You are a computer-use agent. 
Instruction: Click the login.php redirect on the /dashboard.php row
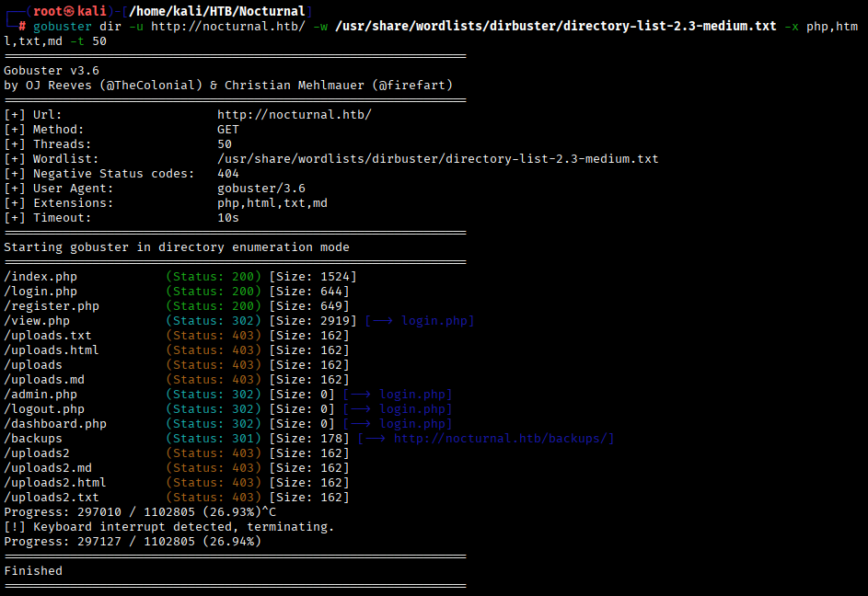[415, 424]
